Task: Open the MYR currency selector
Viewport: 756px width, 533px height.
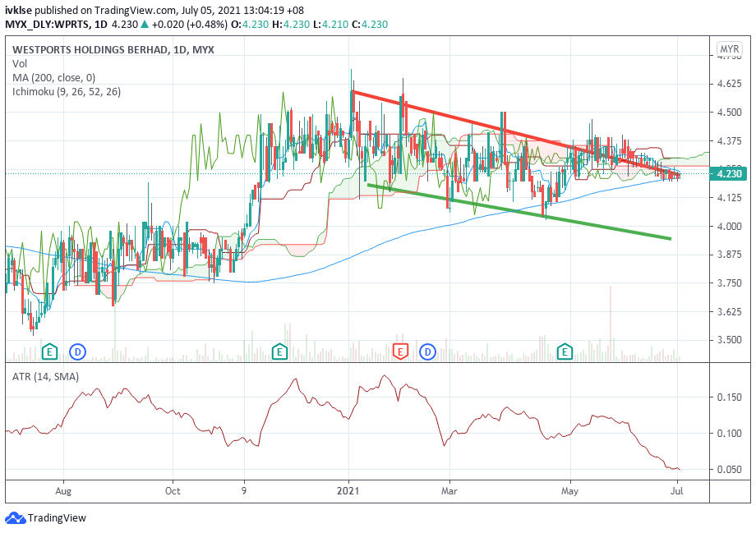Action: pyautogui.click(x=729, y=49)
